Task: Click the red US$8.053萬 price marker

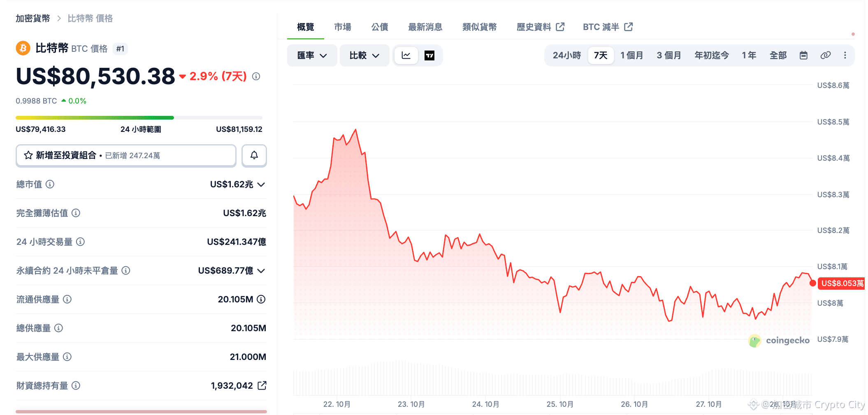Action: [x=842, y=284]
